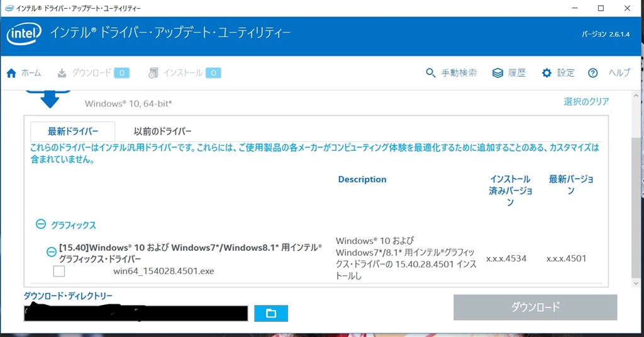This screenshot has width=644, height=337.
Task: Click the 手動検索 magnifier icon
Action: [430, 73]
